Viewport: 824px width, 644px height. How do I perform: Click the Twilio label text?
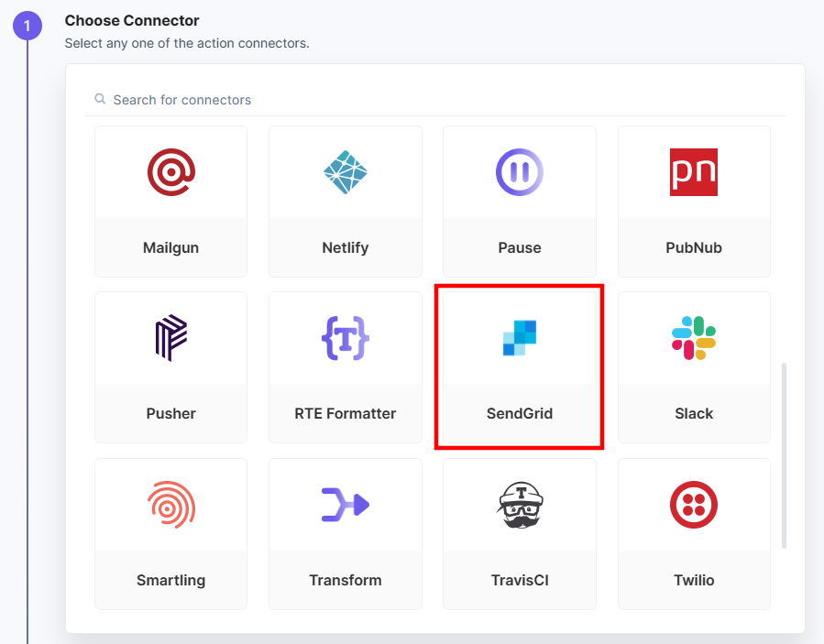tap(694, 580)
